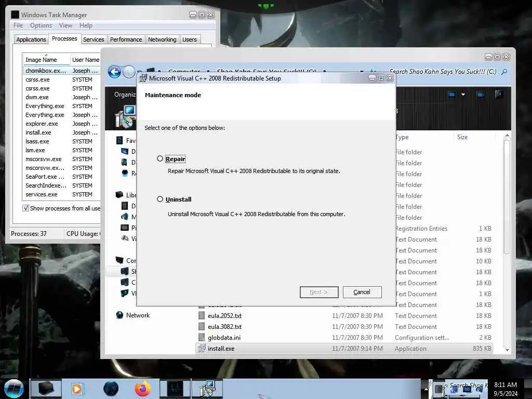
Task: Select the Repair radio button
Action: click(160, 158)
